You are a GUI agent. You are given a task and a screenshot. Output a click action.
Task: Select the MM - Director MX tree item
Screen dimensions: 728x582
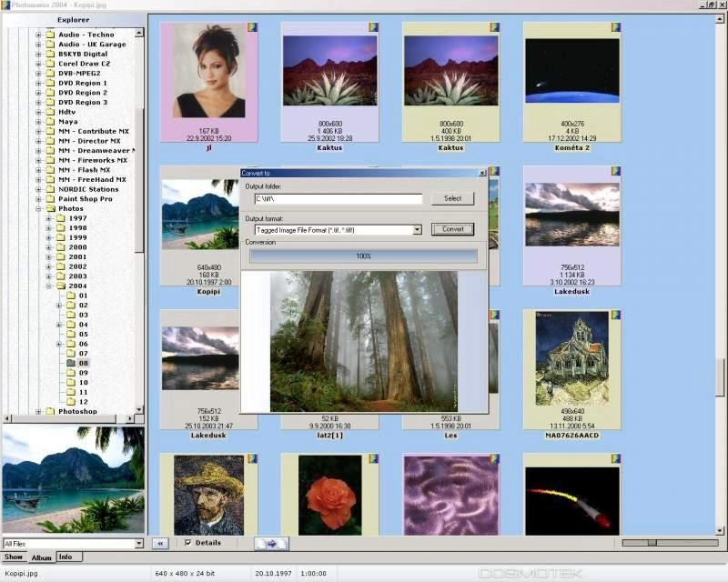pyautogui.click(x=89, y=141)
